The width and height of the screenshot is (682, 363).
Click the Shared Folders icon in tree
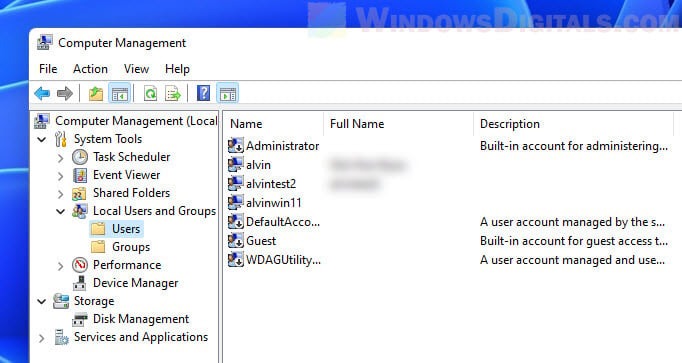coord(79,193)
